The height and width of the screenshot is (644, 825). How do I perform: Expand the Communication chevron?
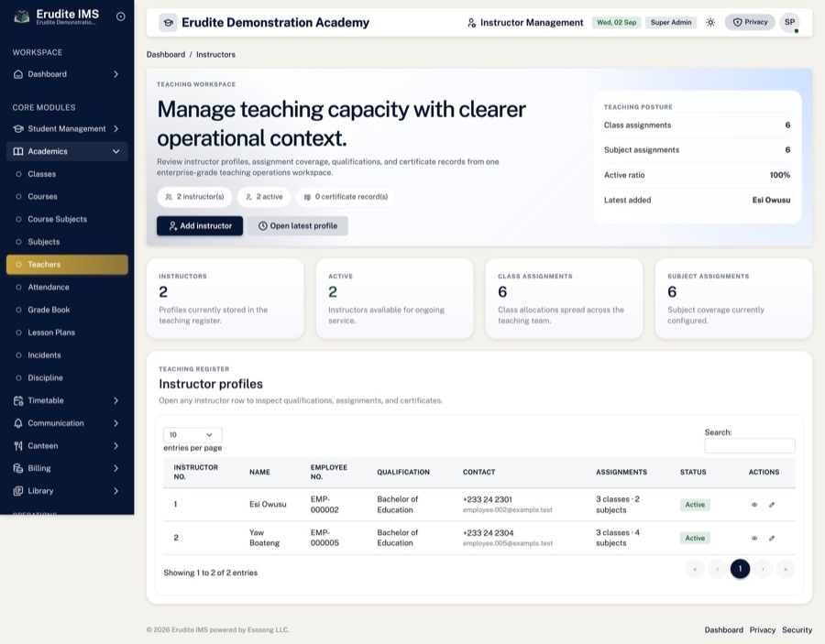coord(115,423)
